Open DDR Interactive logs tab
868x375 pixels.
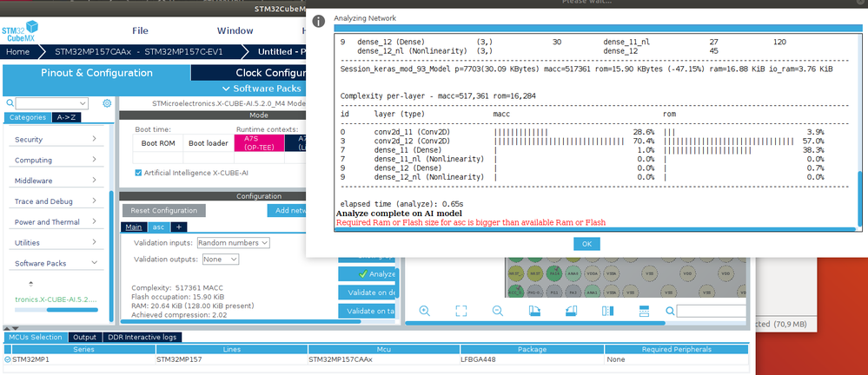(x=142, y=338)
